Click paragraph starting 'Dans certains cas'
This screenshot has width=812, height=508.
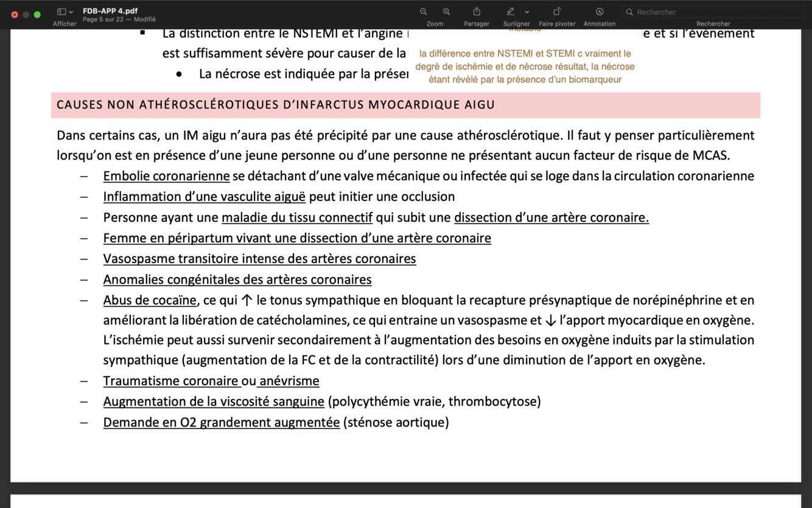point(405,145)
